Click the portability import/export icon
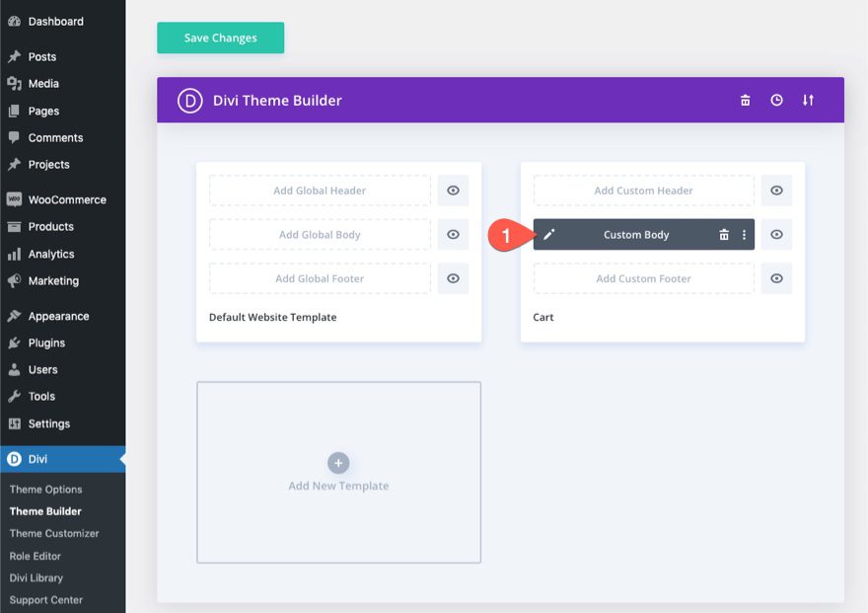The image size is (868, 613). 808,100
